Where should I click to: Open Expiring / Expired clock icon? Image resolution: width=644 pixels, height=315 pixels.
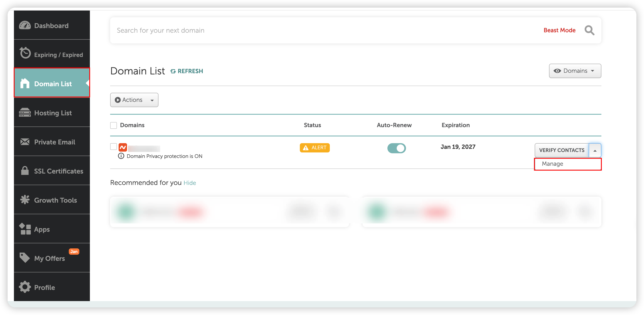coord(25,53)
